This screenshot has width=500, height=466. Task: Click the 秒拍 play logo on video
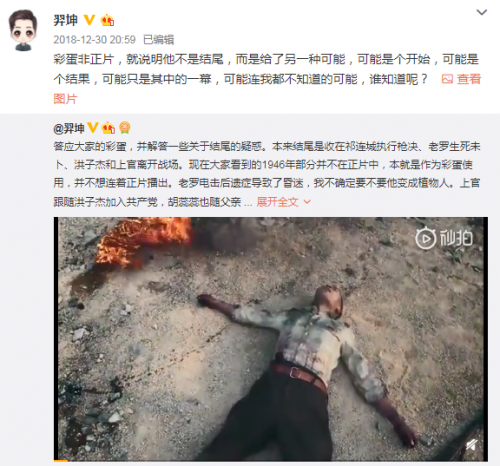pos(444,238)
